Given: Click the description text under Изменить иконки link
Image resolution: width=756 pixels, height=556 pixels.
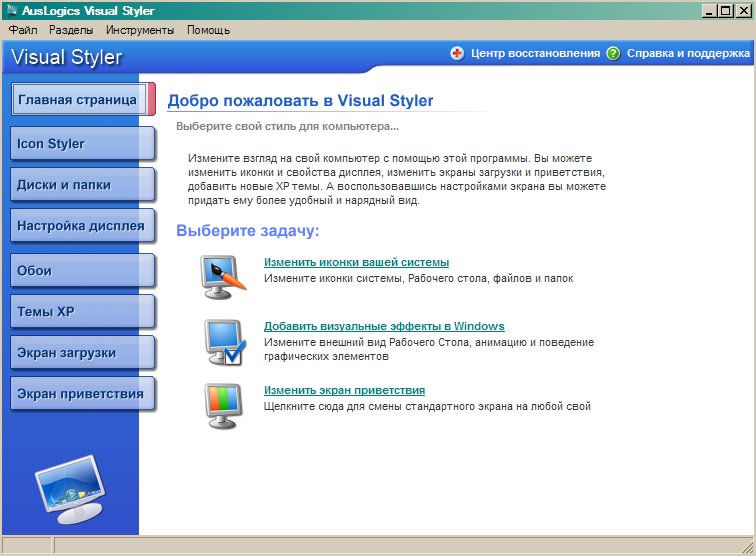Looking at the screenshot, I should click(x=418, y=278).
